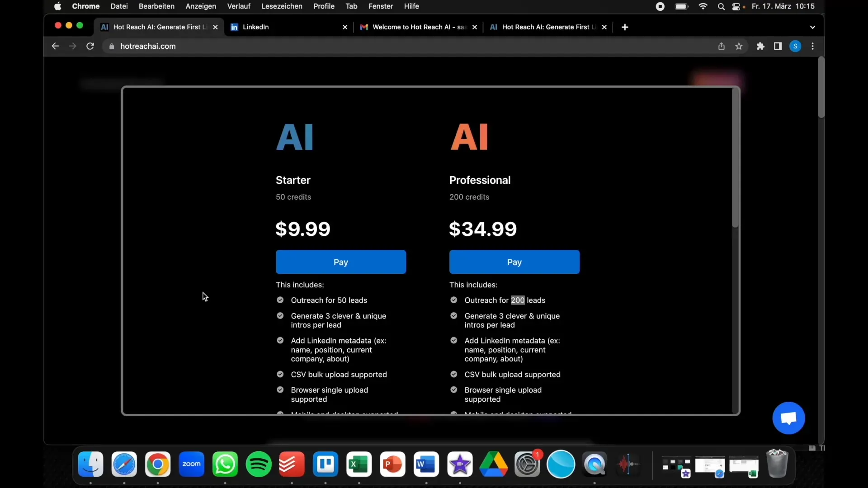Image resolution: width=868 pixels, height=488 pixels.
Task: Open the Bearbeiten menu
Action: (156, 6)
